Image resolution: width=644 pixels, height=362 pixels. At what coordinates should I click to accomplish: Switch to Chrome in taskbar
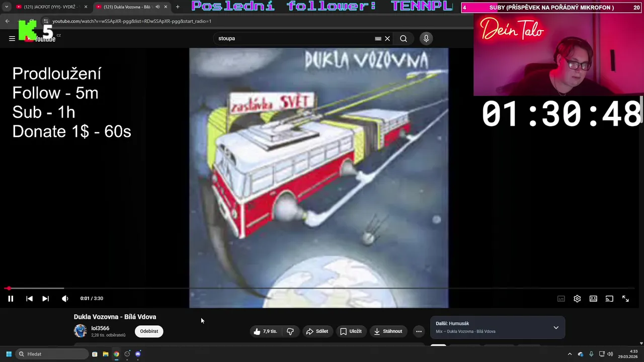pyautogui.click(x=116, y=354)
